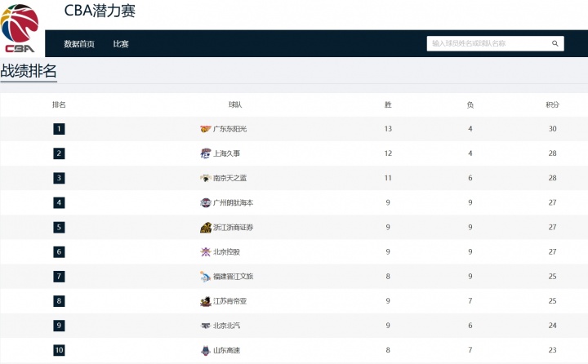Click the 福建晋江文旅 team logo

[x=205, y=277]
